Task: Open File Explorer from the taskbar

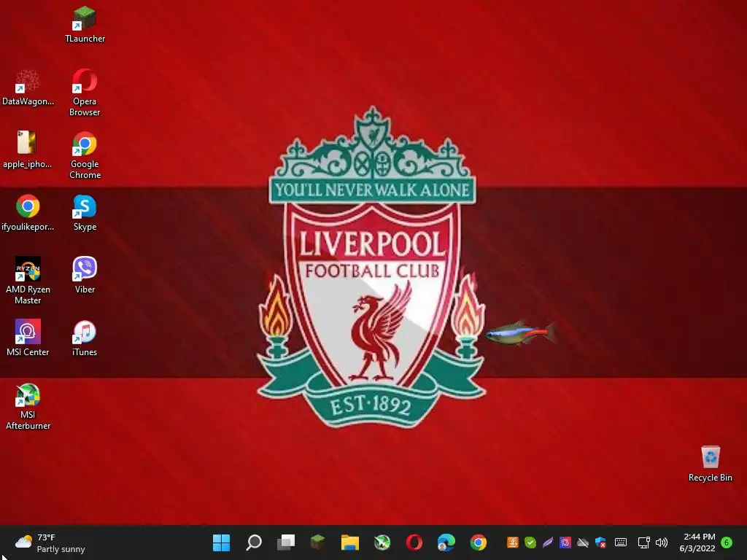Action: pyautogui.click(x=350, y=542)
